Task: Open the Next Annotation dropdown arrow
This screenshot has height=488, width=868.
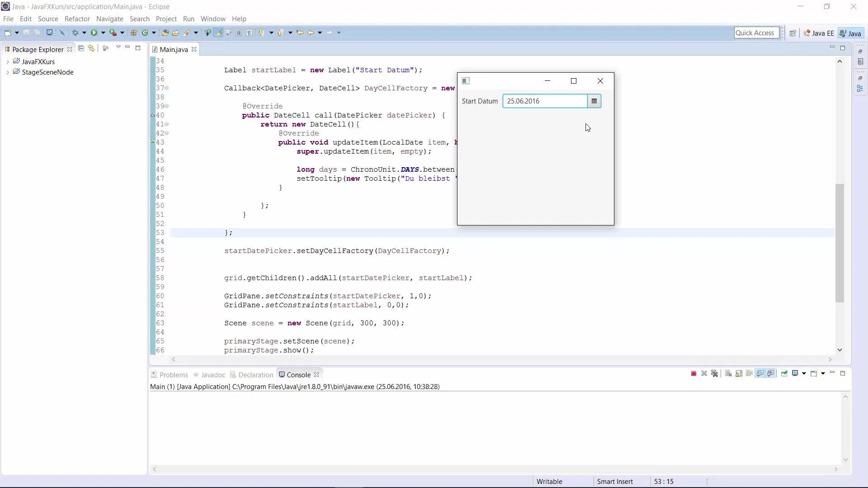Action: (271, 33)
